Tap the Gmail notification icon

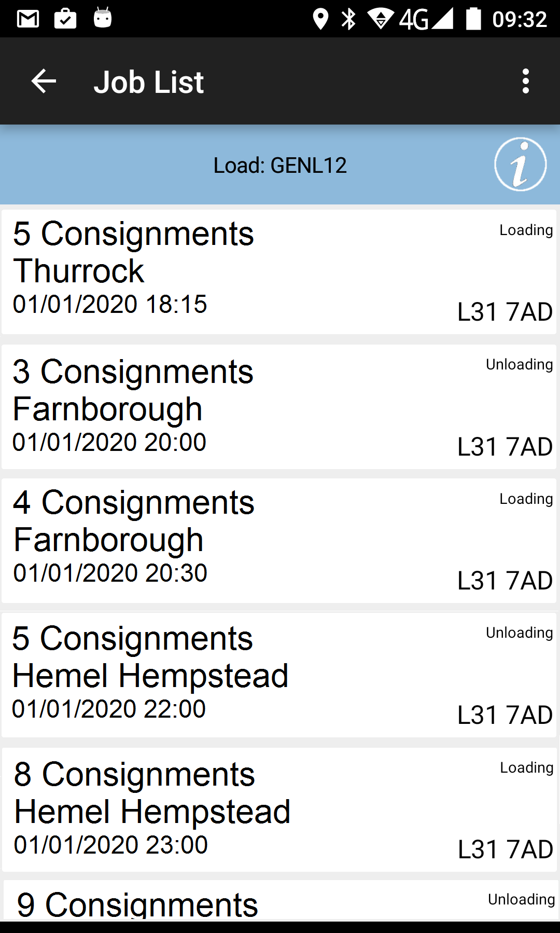[x=28, y=19]
